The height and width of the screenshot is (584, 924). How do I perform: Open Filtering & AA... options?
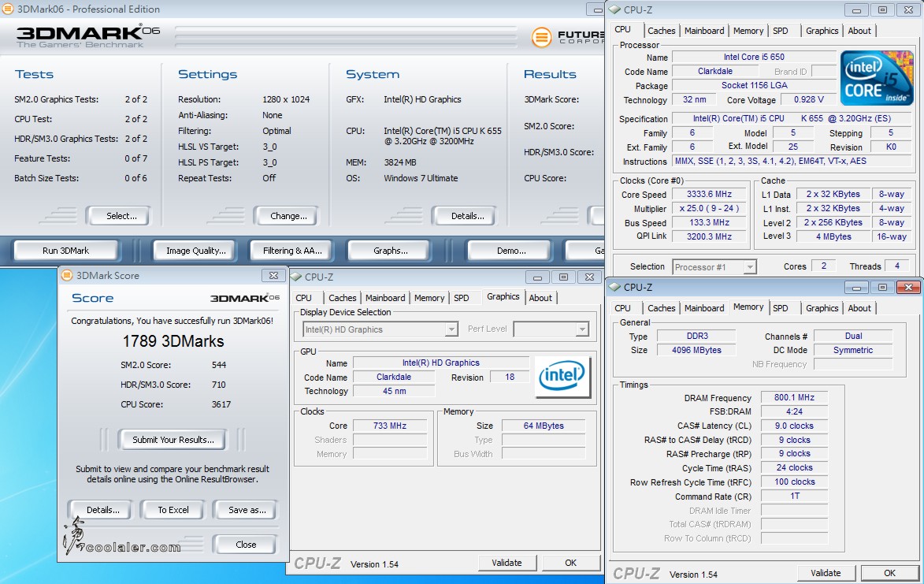tap(292, 251)
